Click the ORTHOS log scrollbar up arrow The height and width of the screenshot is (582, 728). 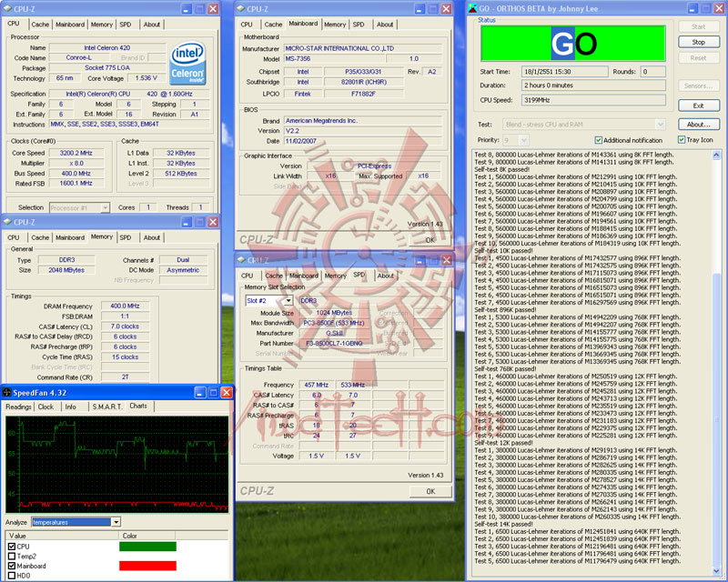tap(716, 155)
